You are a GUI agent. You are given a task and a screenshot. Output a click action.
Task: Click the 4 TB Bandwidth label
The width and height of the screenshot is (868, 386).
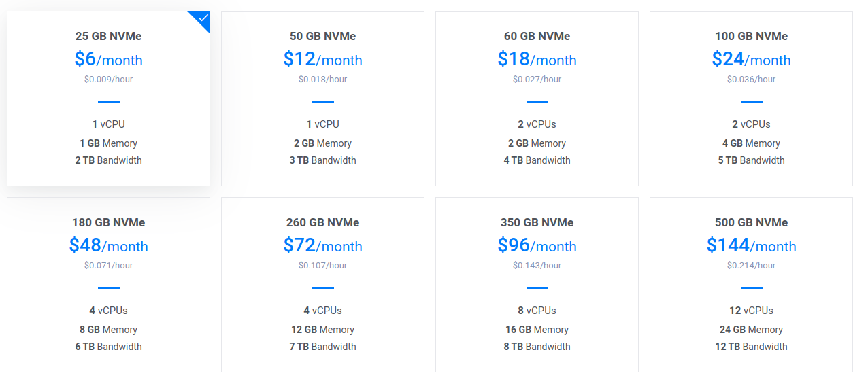[x=537, y=160]
